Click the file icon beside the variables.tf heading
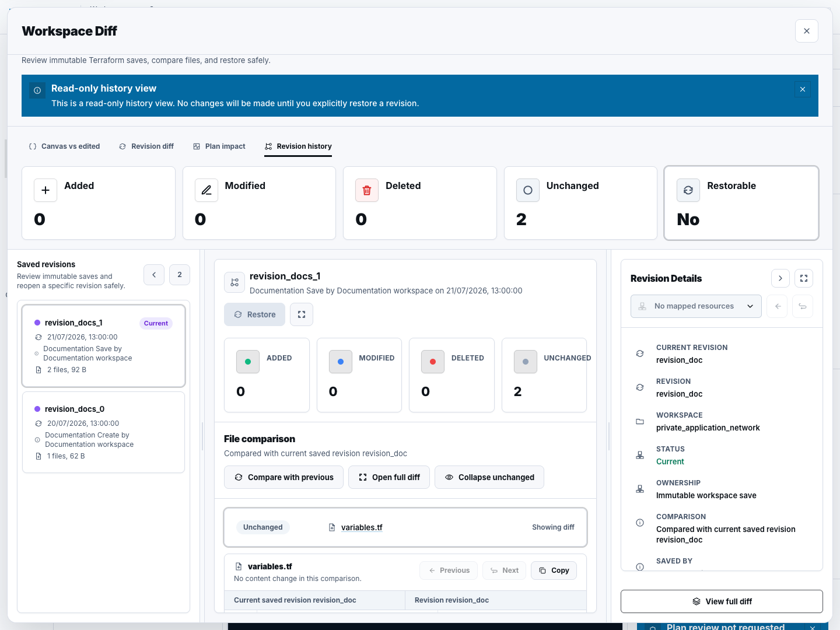 pyautogui.click(x=239, y=566)
